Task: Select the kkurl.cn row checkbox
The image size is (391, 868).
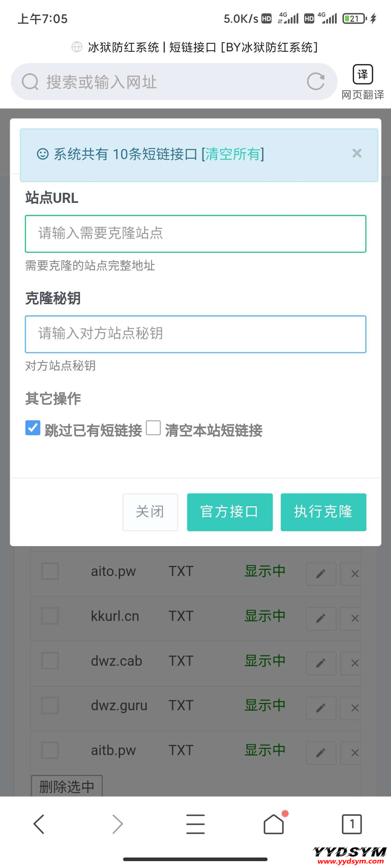Action: (x=50, y=616)
